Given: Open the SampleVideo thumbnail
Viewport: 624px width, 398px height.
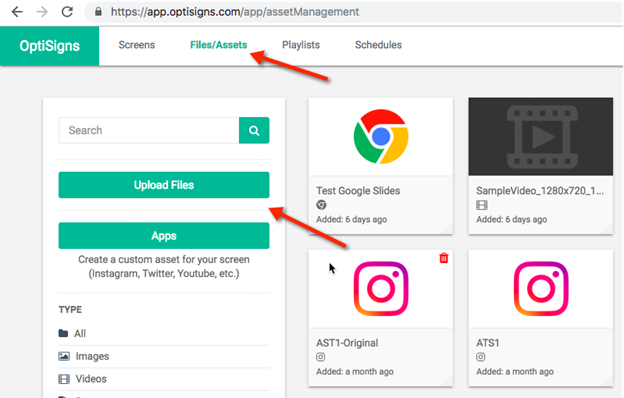Looking at the screenshot, I should tap(541, 137).
